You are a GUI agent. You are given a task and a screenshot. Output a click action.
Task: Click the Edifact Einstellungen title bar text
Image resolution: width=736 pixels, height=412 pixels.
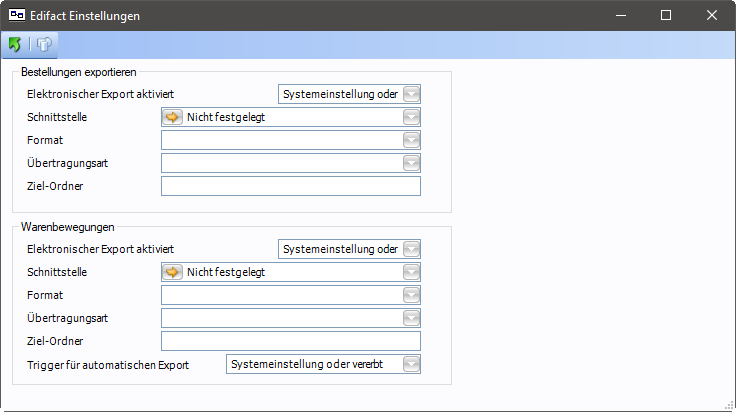click(x=90, y=16)
